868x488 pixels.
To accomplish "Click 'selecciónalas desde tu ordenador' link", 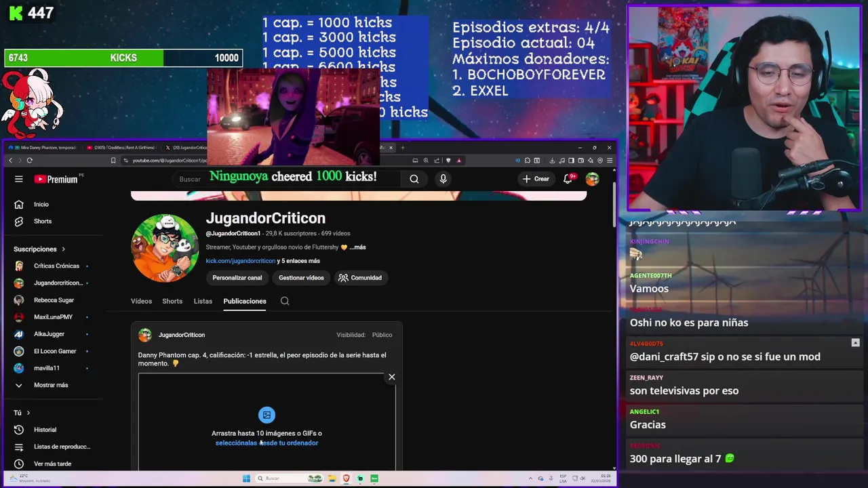I will coord(267,443).
